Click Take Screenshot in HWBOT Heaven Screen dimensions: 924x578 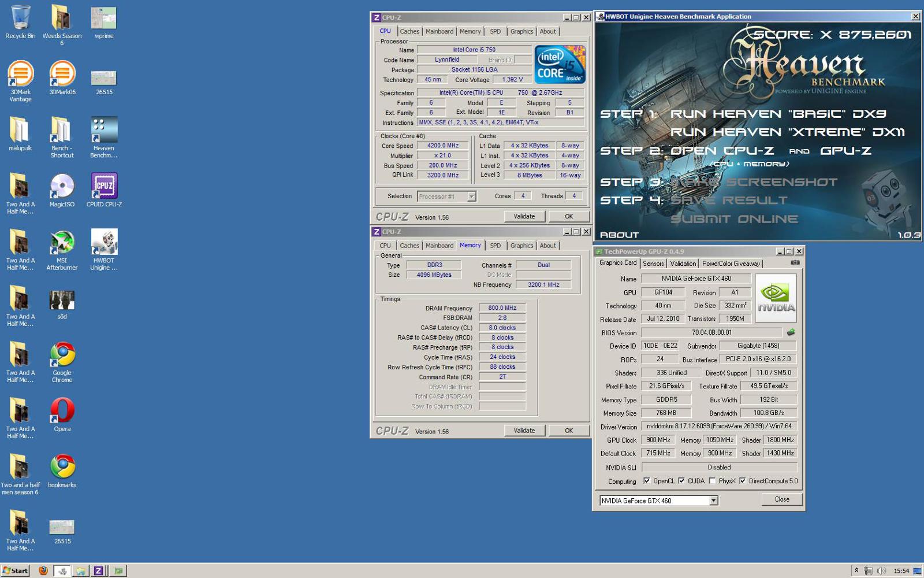click(x=754, y=182)
